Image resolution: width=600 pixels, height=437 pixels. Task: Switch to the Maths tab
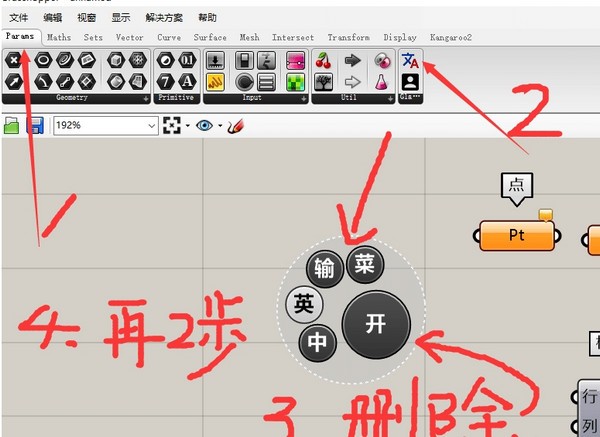pyautogui.click(x=59, y=38)
